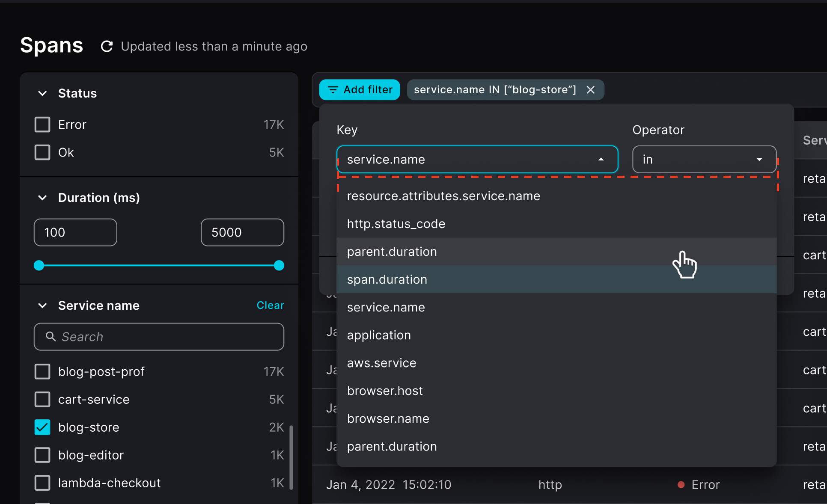The width and height of the screenshot is (827, 504).
Task: Check the Error status filter
Action: click(42, 125)
